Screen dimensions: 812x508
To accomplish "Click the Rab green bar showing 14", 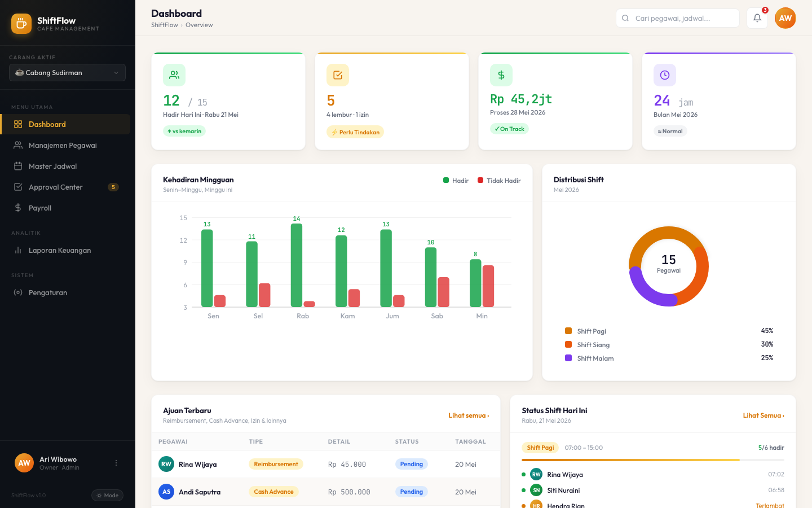I will pyautogui.click(x=297, y=265).
